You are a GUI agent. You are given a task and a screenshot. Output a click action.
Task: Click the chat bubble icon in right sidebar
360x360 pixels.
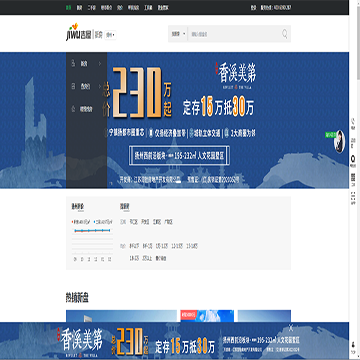pos(353,140)
